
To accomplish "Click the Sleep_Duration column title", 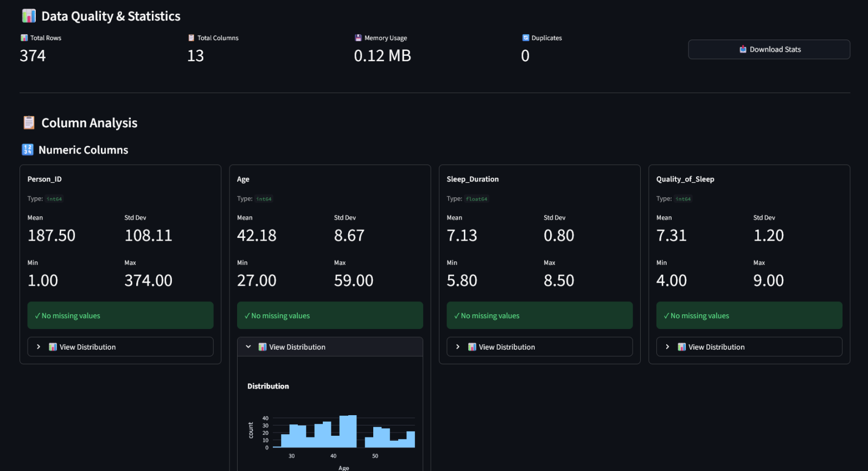I will click(473, 179).
